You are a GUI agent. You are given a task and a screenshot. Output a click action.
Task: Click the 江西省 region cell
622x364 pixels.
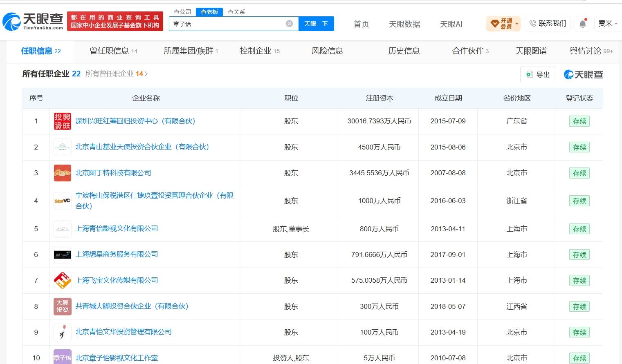(517, 307)
